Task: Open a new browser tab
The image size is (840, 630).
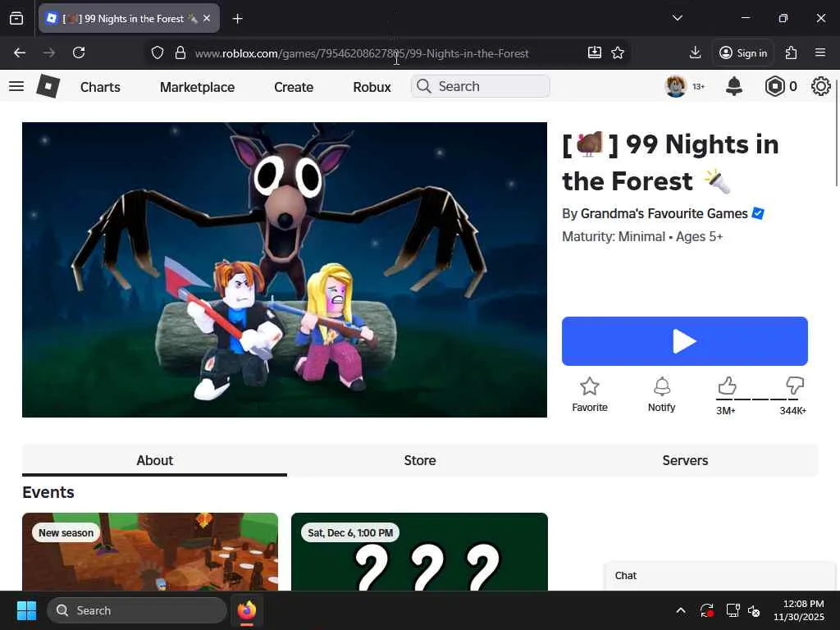Action: 237,19
